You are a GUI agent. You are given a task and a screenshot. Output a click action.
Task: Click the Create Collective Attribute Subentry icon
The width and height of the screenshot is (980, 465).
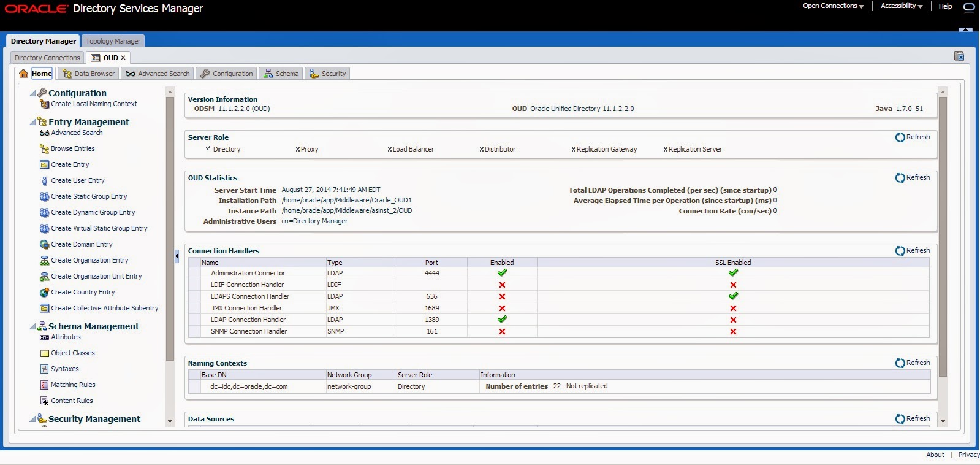[44, 309]
